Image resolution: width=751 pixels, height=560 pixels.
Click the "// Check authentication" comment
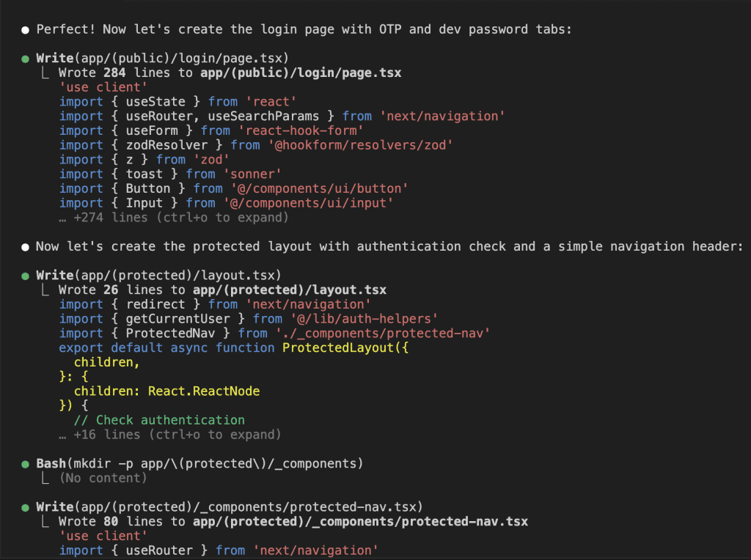(159, 421)
